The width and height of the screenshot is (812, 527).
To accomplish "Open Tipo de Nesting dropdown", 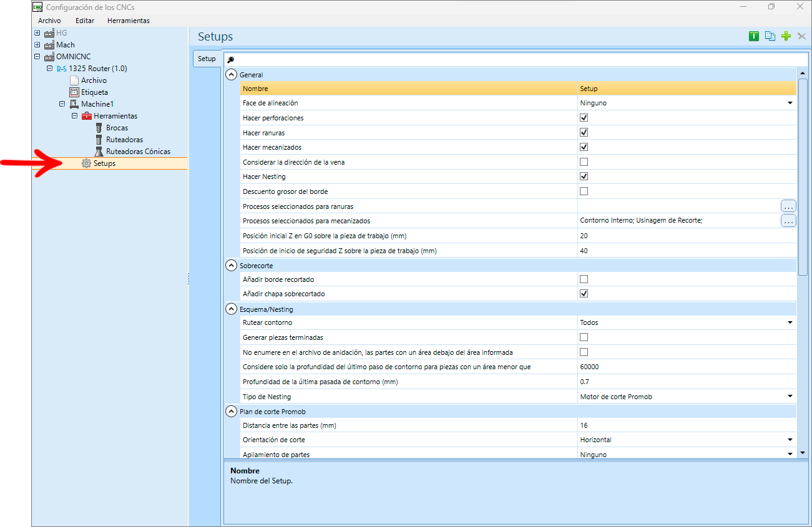I will pyautogui.click(x=790, y=397).
